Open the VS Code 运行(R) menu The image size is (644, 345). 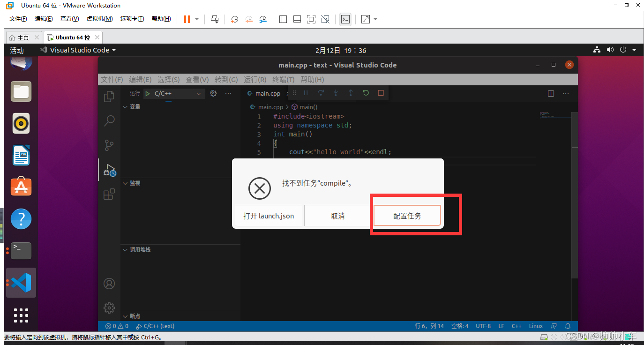coord(255,79)
